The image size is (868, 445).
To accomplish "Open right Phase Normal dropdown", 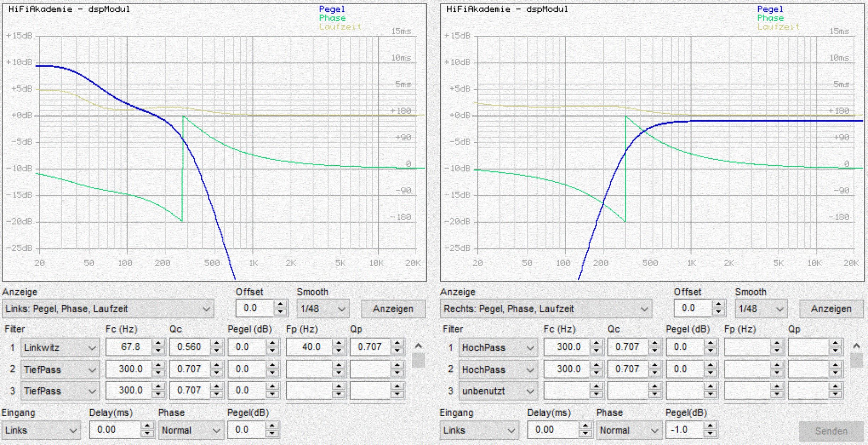I will pos(655,430).
